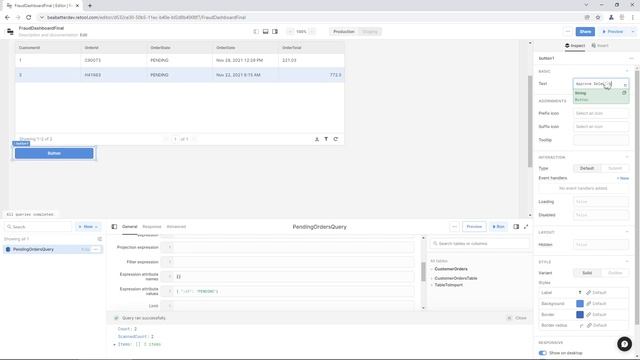This screenshot has height=360, width=640.
Task: Collapse the Style section
Action: pyautogui.click(x=627, y=262)
